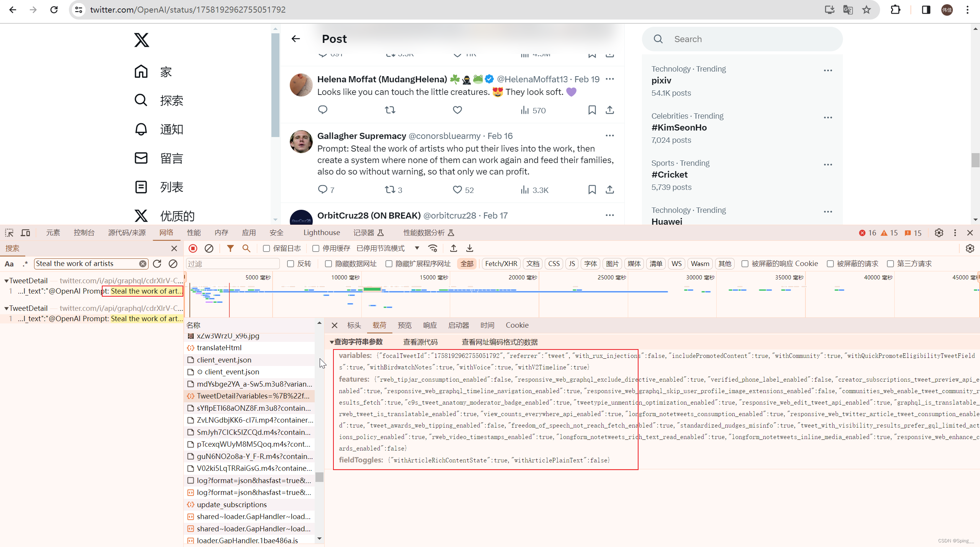Enable the 保留日志 checkbox

(266, 248)
